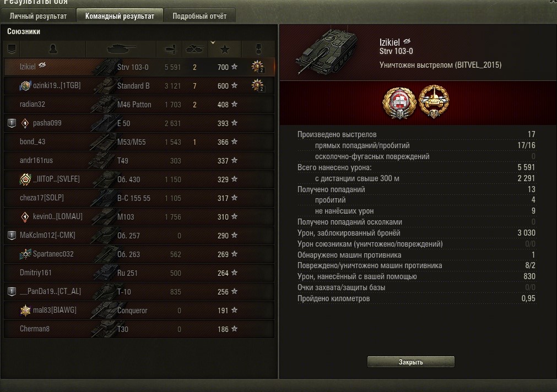This screenshot has height=392, width=557.
Task: Click the first red-shield medal in Izikiel's detail panel
Action: 399,103
